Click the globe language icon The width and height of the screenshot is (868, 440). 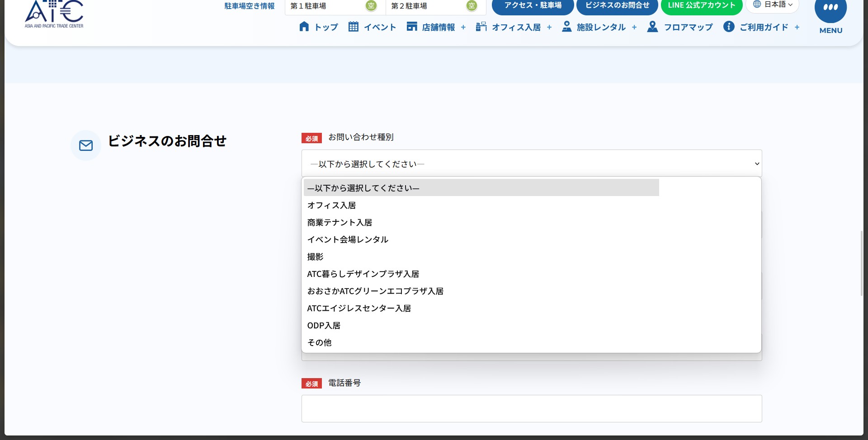[x=757, y=5]
